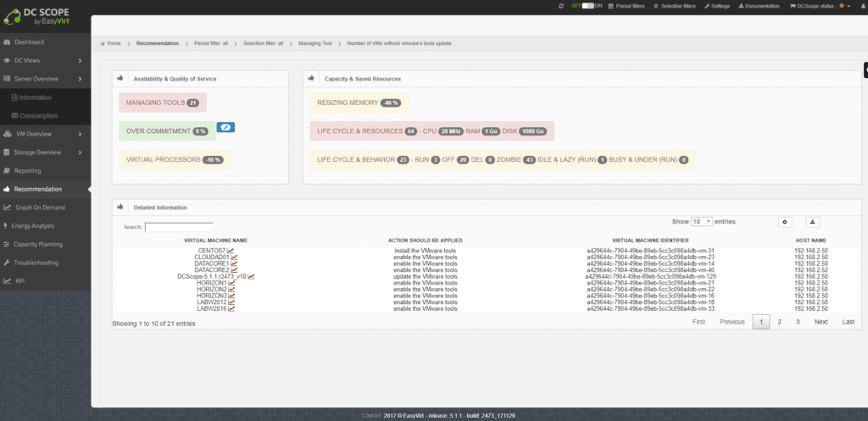Click the Troubleshooting wrench icon
Screen dimensions: 868x421
click(x=7, y=263)
